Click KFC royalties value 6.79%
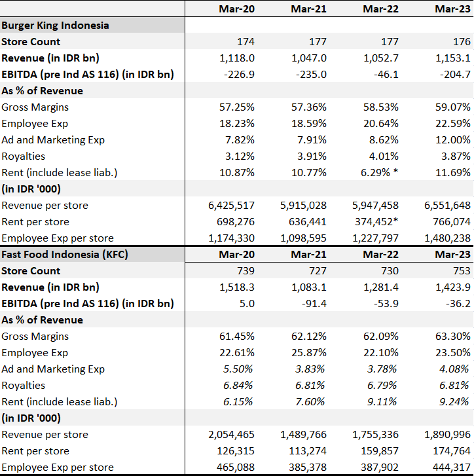 (382, 386)
